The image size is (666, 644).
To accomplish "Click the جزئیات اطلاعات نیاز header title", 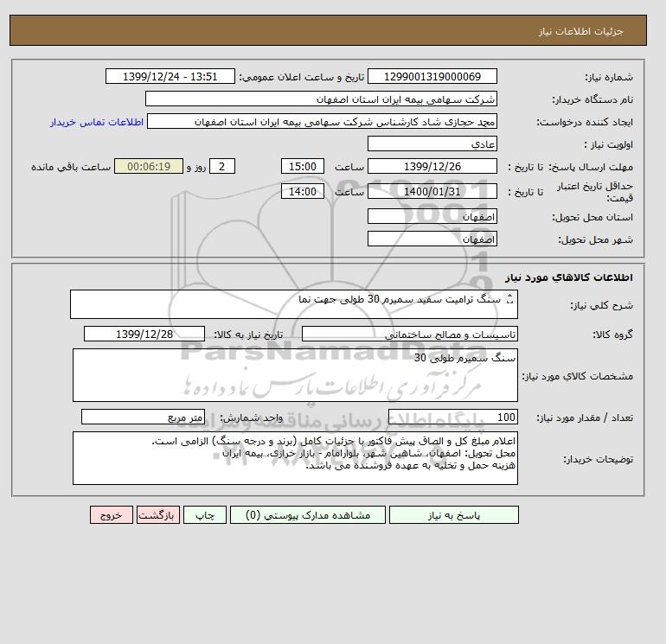I will coord(580,31).
